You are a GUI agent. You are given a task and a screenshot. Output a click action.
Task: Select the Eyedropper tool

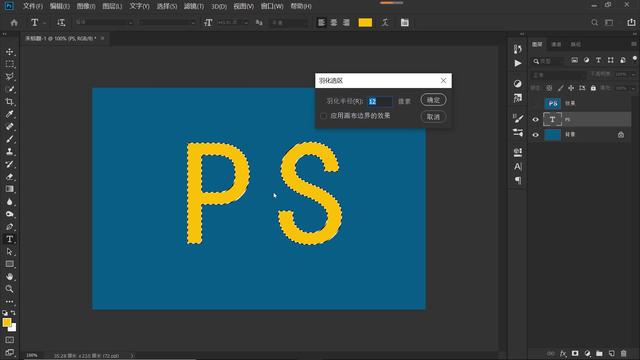point(9,114)
